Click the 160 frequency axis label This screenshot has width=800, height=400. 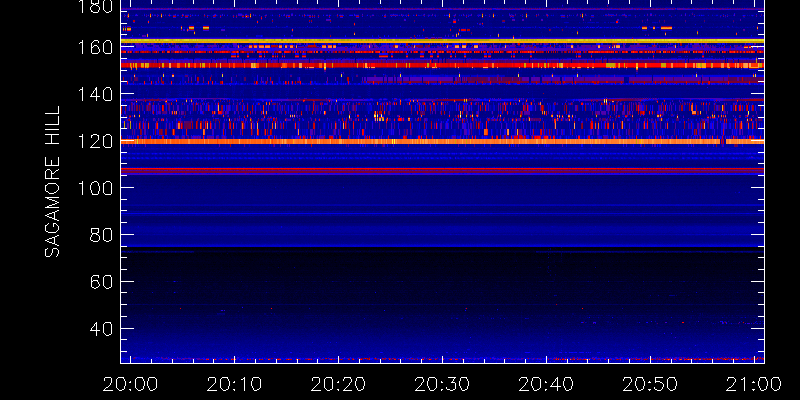(x=93, y=47)
